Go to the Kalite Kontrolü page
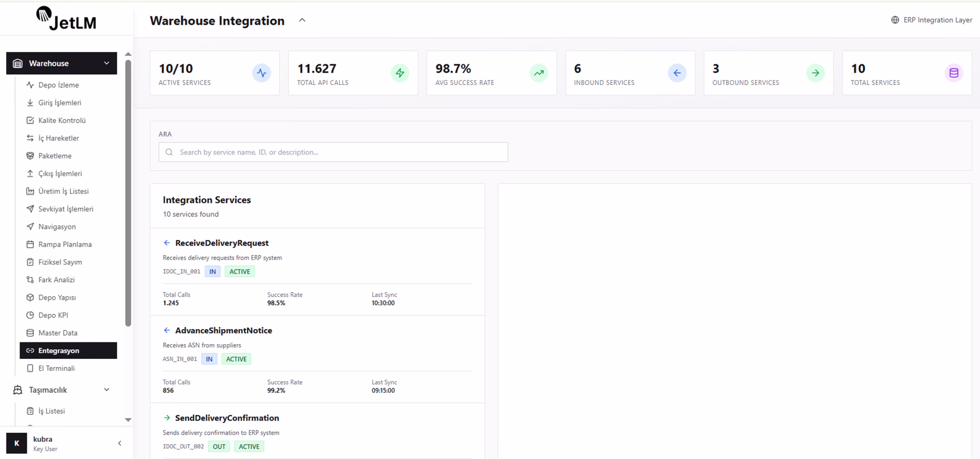The image size is (980, 459). pyautogui.click(x=62, y=120)
